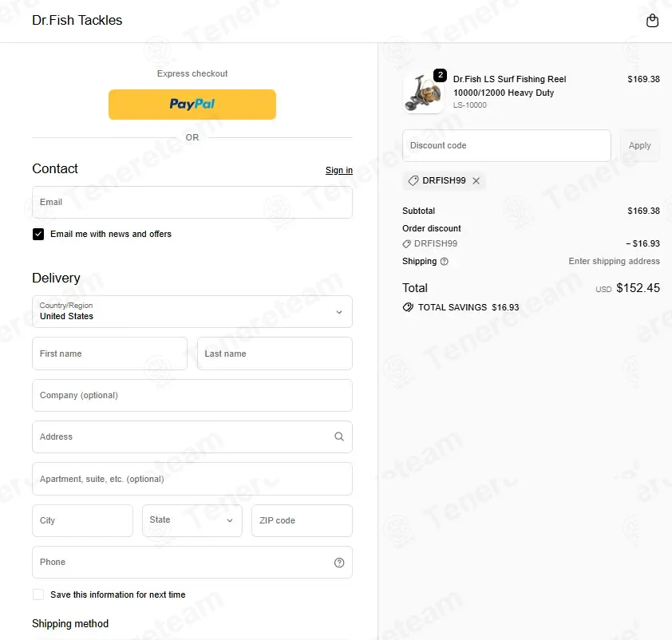This screenshot has height=640, width=672.
Task: Focus the Email input field
Action: click(x=192, y=202)
